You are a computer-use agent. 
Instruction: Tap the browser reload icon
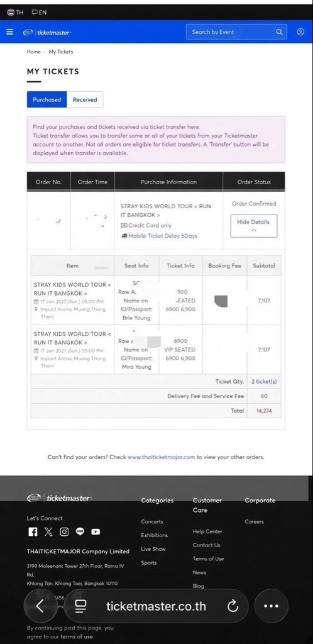[x=233, y=606]
